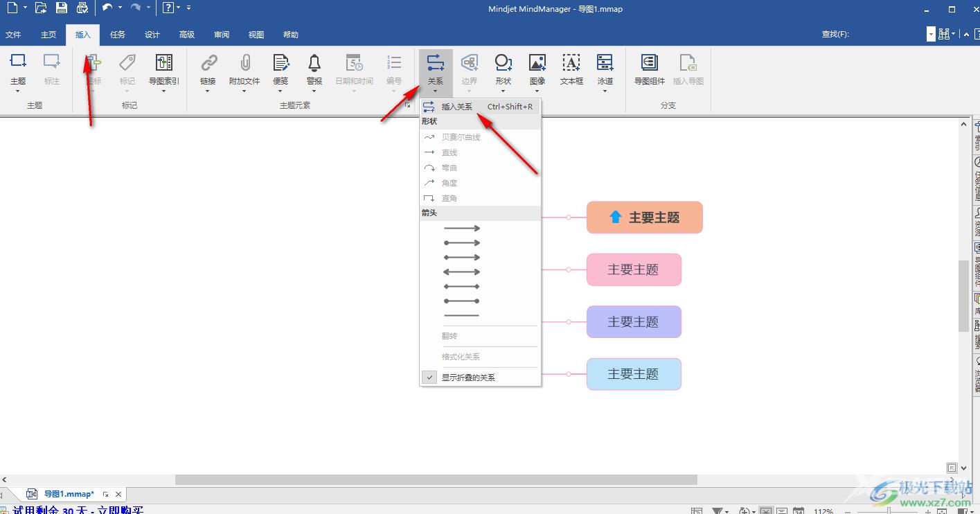Click the Numbering (编号) icon
The height and width of the screenshot is (514, 980).
pyautogui.click(x=394, y=63)
